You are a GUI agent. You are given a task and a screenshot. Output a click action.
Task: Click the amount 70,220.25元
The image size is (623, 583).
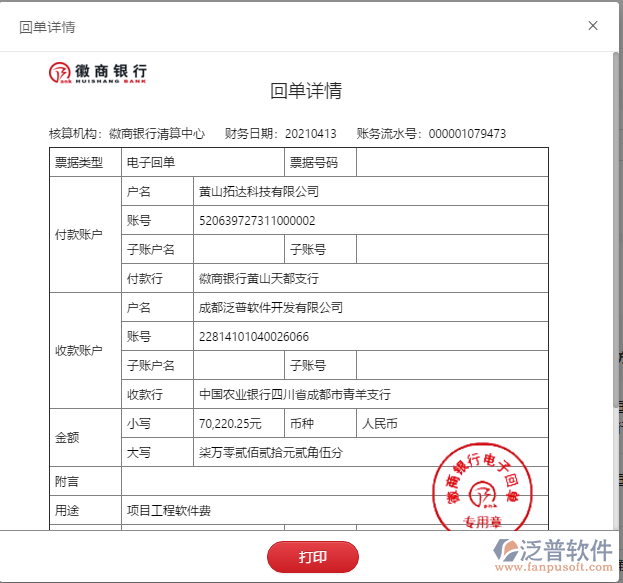pyautogui.click(x=230, y=424)
